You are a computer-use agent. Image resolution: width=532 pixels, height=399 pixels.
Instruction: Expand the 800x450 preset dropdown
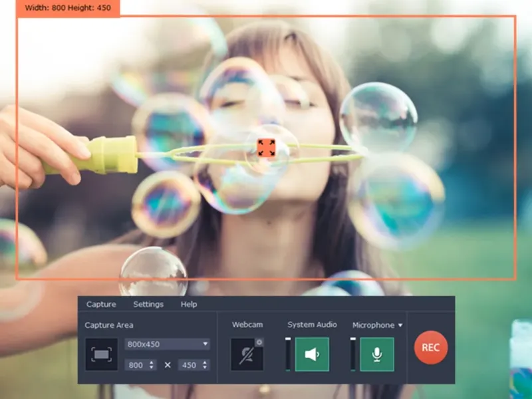pyautogui.click(x=168, y=344)
